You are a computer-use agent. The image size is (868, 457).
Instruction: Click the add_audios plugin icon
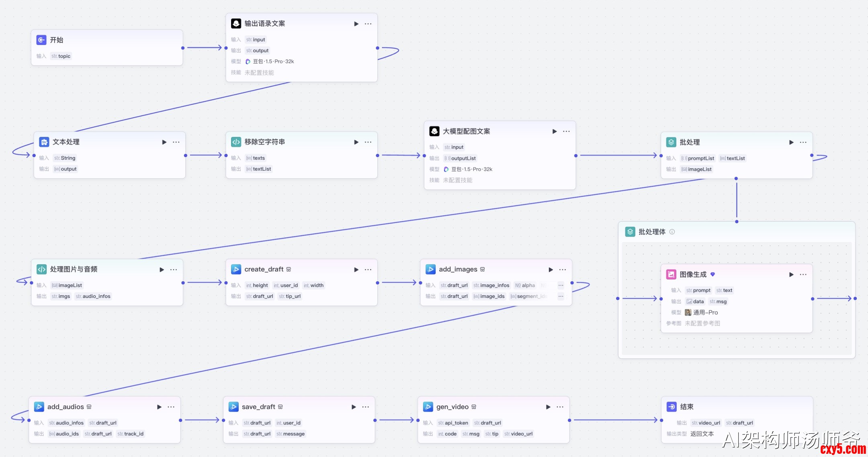point(39,407)
